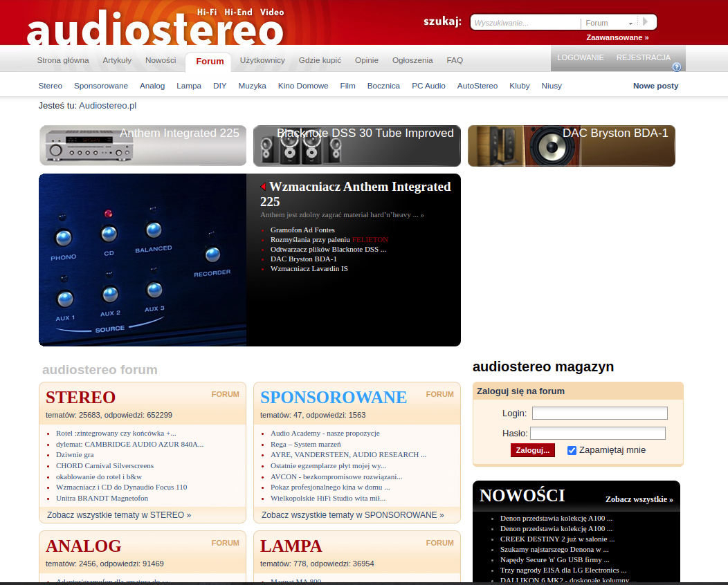The image size is (728, 585).
Task: Click the REJESTRACJA button
Action: [x=644, y=57]
